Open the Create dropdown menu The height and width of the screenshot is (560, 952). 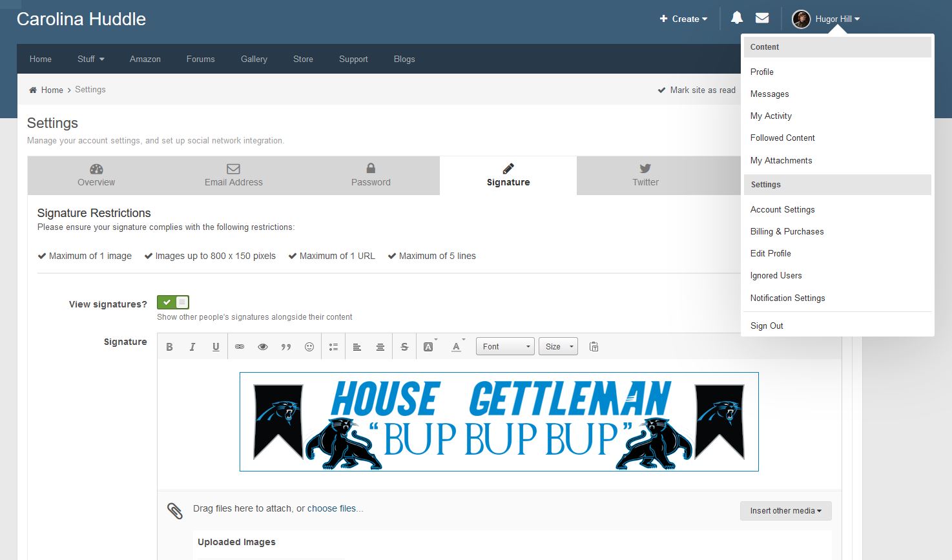click(683, 19)
